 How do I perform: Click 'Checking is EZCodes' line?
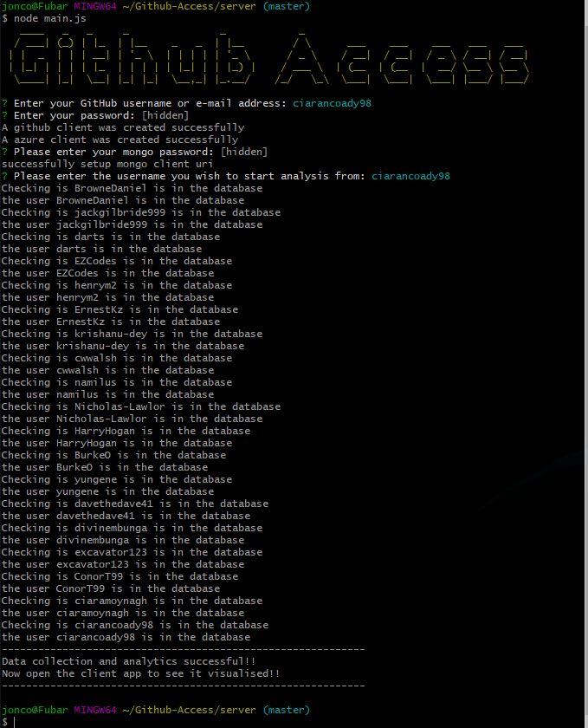117,261
